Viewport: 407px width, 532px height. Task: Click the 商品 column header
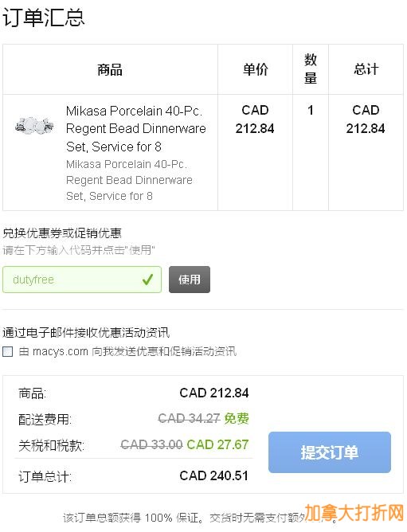(x=110, y=69)
